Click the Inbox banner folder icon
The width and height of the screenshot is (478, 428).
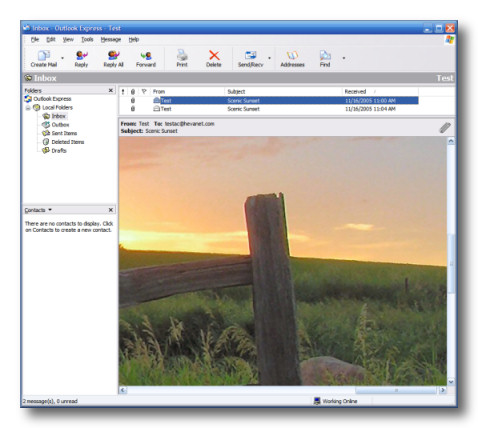tap(28, 78)
